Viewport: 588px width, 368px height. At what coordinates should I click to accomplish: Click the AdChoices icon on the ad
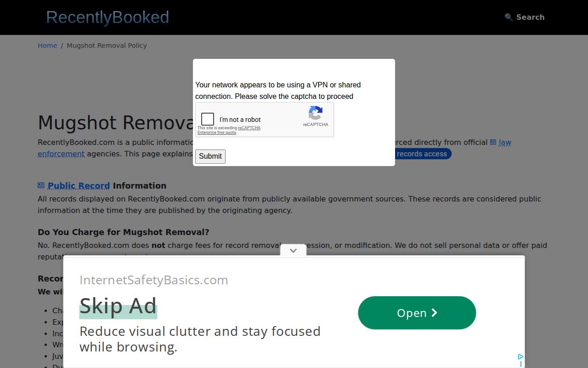pos(520,357)
